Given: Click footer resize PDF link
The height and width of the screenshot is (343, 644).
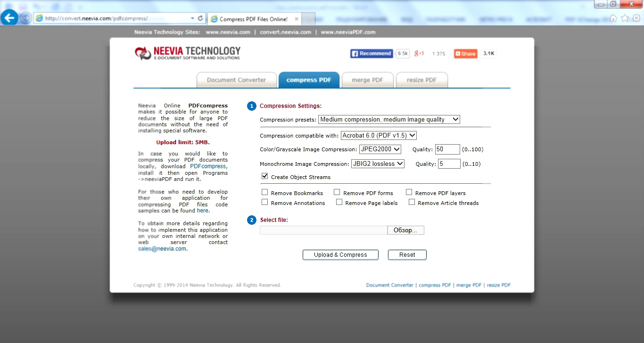Looking at the screenshot, I should coord(499,285).
